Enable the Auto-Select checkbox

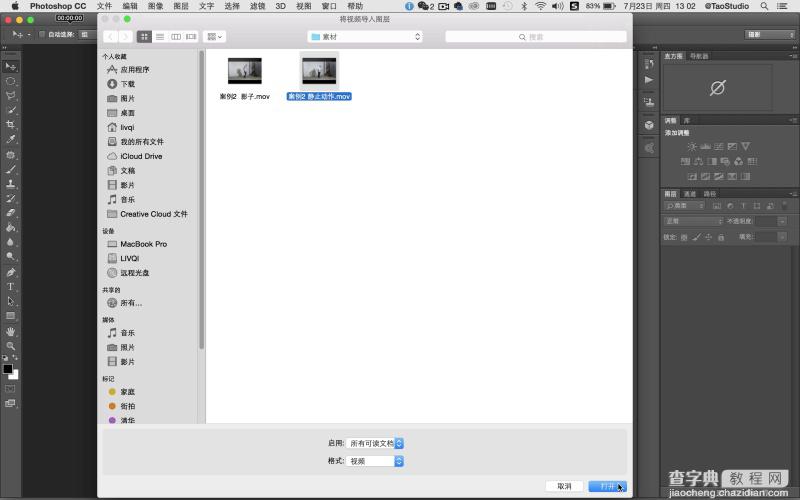tap(42, 34)
